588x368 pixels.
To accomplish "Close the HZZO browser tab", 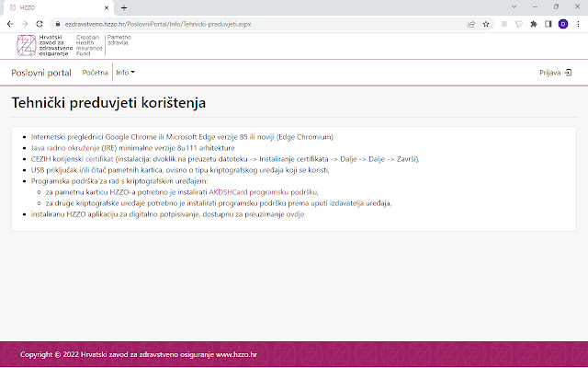I will coord(107,7).
